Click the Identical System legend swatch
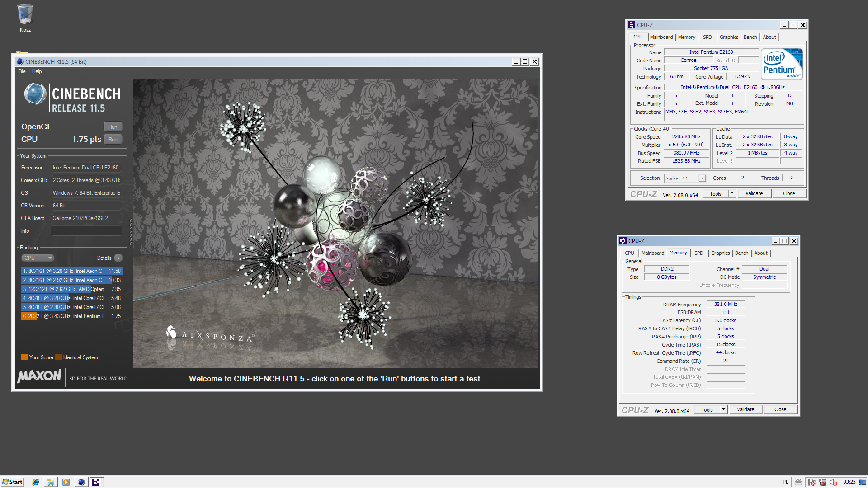Screen dimensions: 868x488 pyautogui.click(x=58, y=357)
